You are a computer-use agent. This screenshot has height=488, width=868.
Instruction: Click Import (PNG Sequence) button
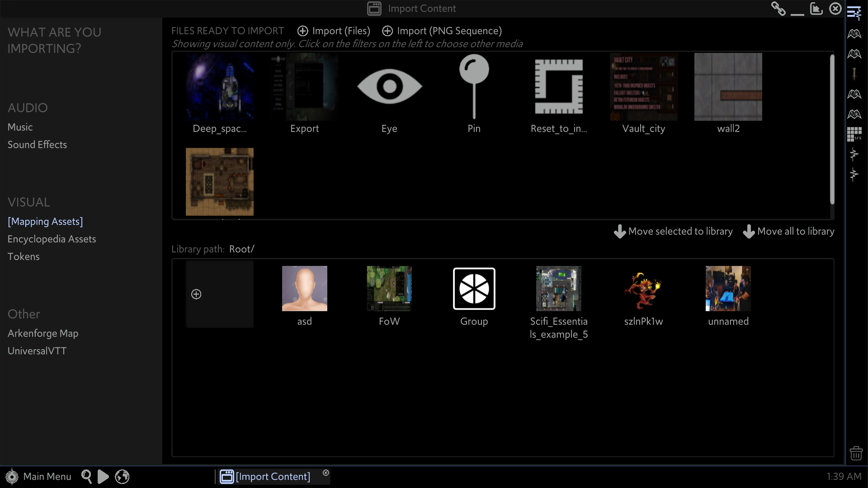[442, 31]
